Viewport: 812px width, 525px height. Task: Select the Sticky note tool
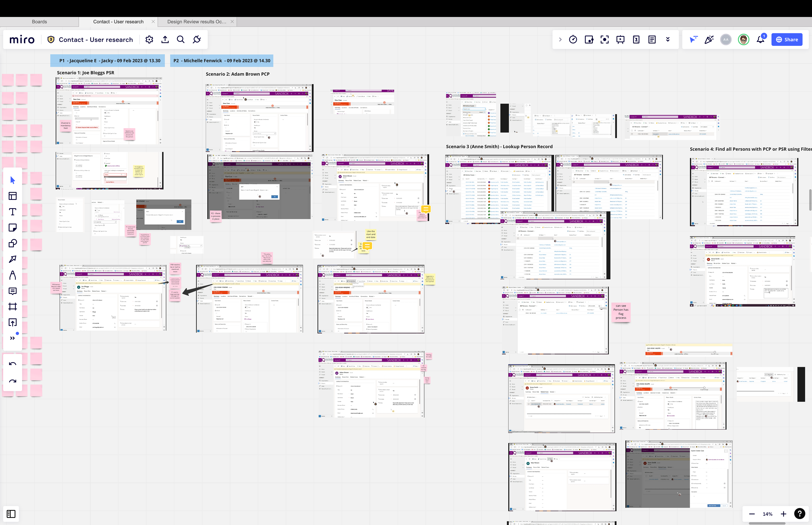coord(13,227)
